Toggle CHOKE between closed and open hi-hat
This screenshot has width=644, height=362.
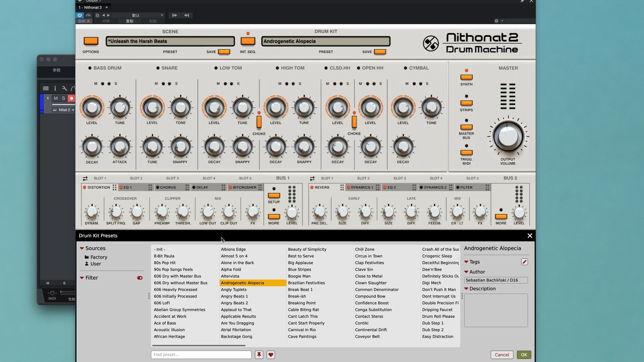pyautogui.click(x=354, y=121)
